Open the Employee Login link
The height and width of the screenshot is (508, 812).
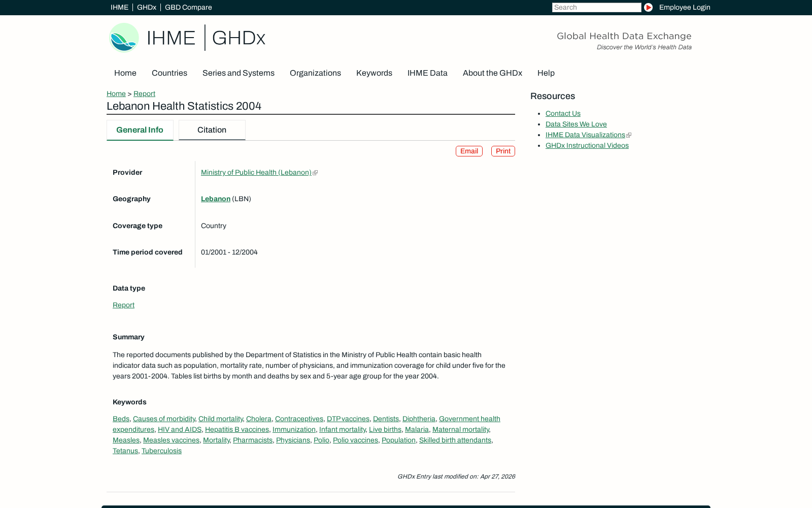pos(685,7)
